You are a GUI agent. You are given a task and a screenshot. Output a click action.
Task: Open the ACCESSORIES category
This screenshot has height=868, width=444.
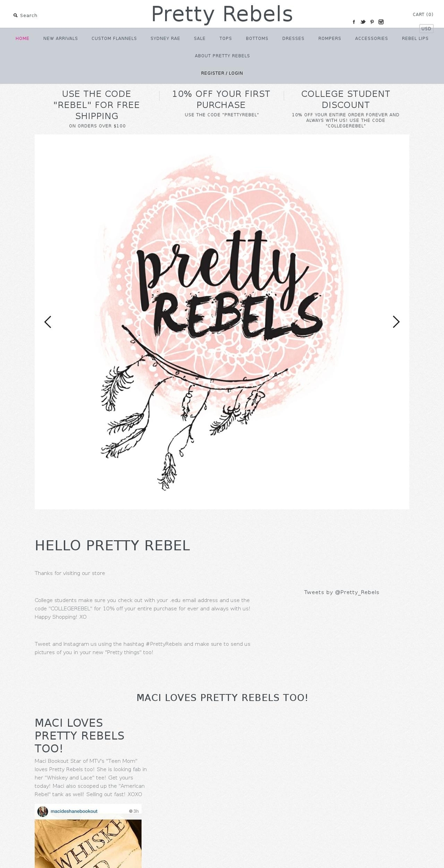click(x=371, y=38)
